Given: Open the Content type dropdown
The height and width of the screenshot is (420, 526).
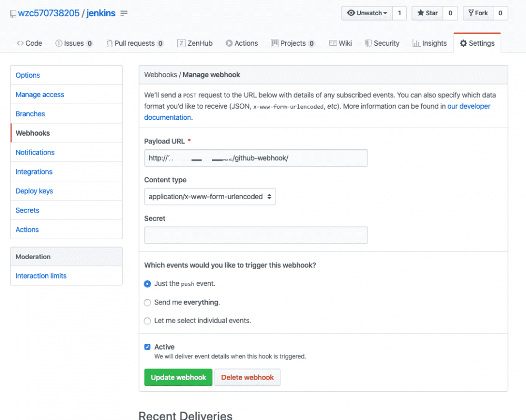Looking at the screenshot, I should click(210, 196).
